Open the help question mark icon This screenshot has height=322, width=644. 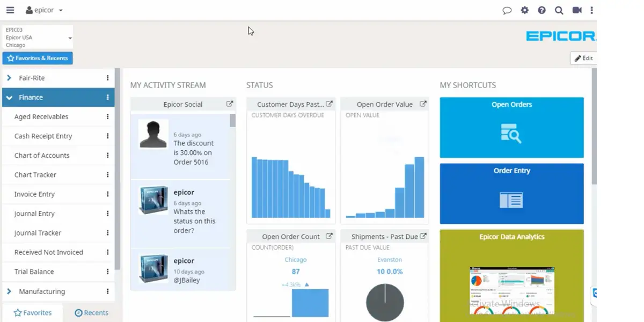pyautogui.click(x=542, y=10)
